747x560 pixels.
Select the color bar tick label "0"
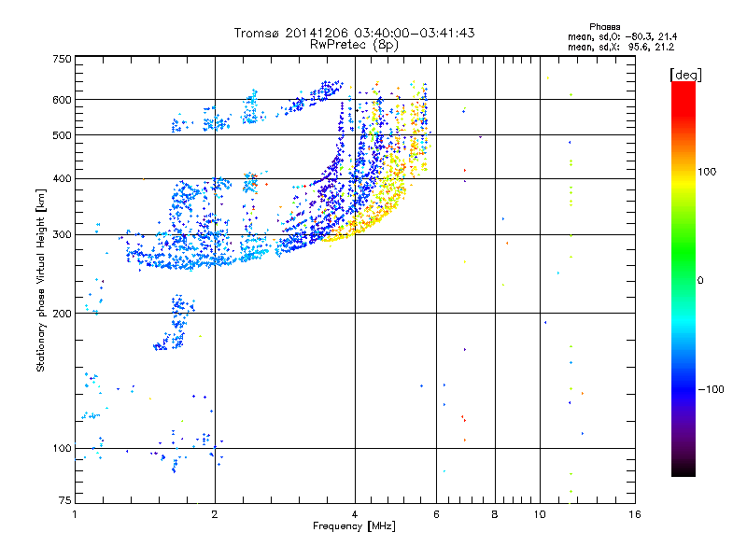[700, 281]
